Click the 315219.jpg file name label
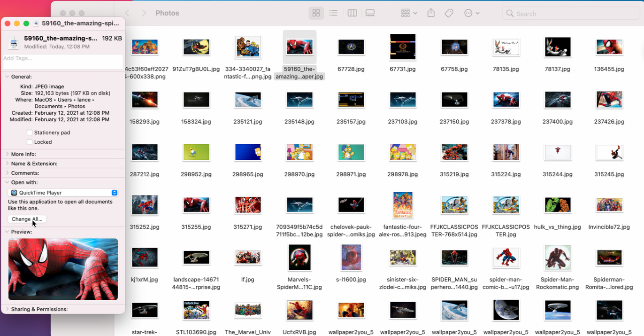The image size is (644, 336). [454, 174]
